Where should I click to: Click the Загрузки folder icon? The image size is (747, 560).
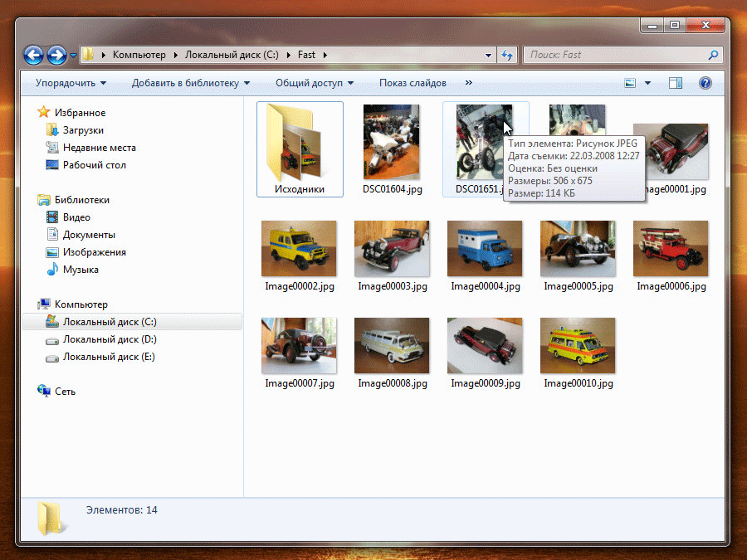click(52, 129)
